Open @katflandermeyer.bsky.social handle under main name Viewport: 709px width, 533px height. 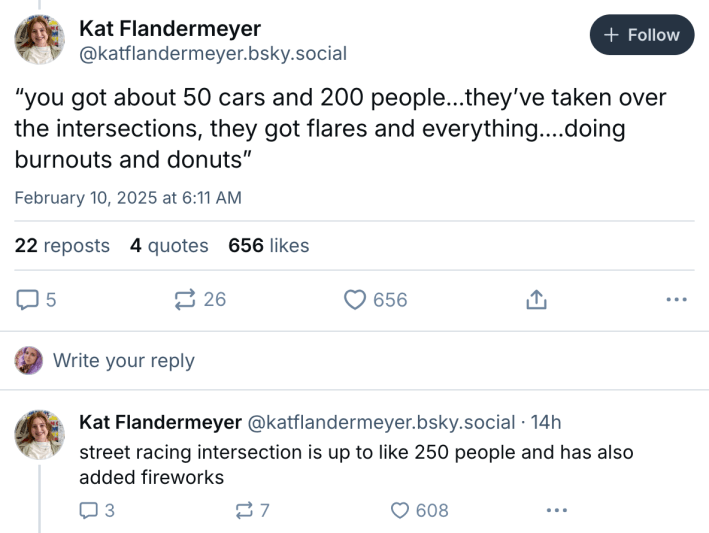pyautogui.click(x=213, y=54)
